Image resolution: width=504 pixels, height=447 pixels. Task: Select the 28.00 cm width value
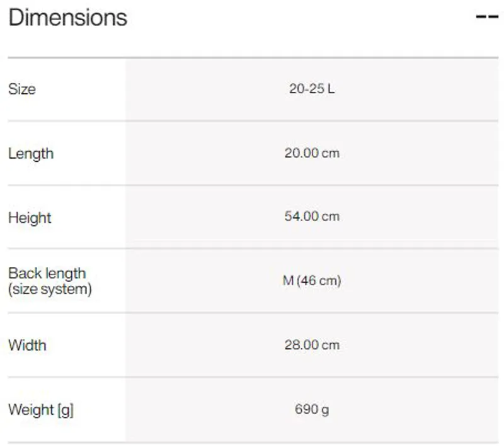coord(312,345)
